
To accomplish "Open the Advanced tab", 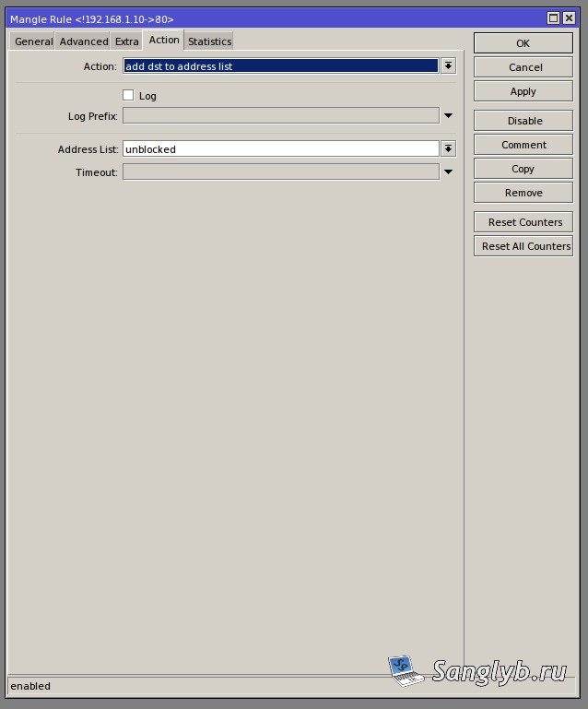I will click(83, 41).
